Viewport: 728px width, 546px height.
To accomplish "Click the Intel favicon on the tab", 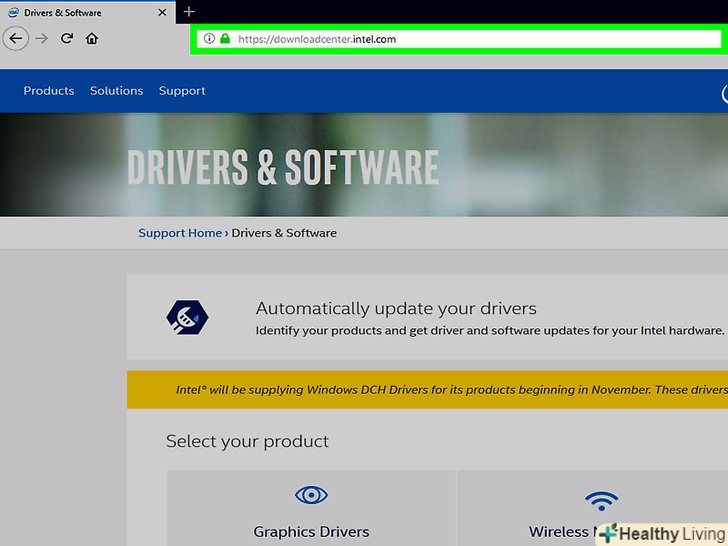I will click(13, 13).
